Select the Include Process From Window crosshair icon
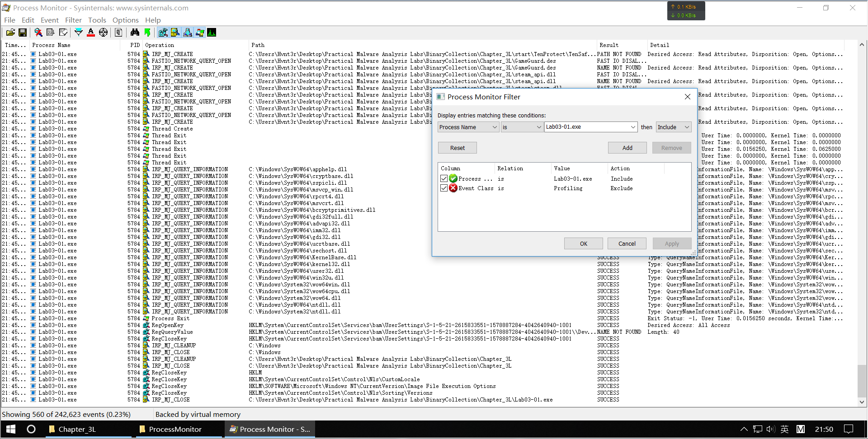Screen dimensions: 868x439 click(x=104, y=33)
